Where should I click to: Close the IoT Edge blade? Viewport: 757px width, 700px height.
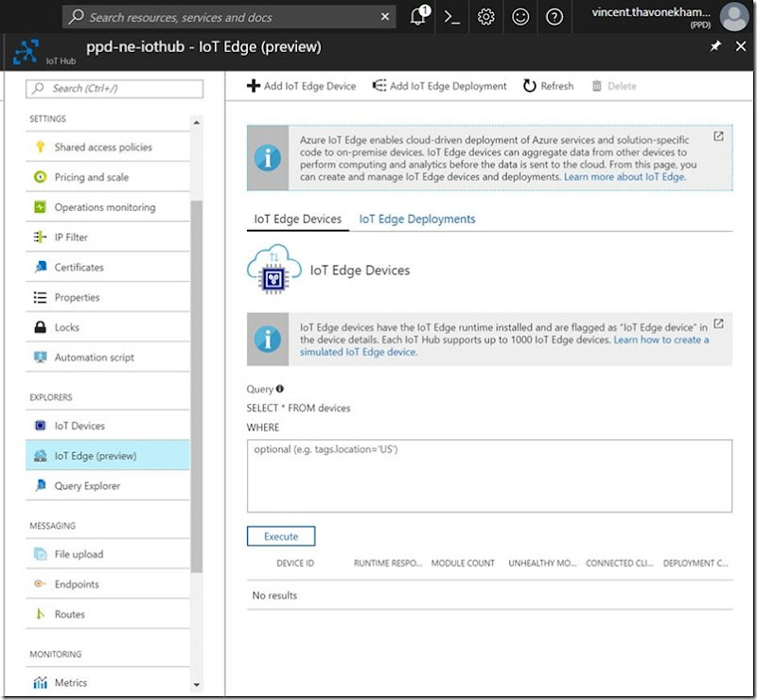tap(741, 46)
